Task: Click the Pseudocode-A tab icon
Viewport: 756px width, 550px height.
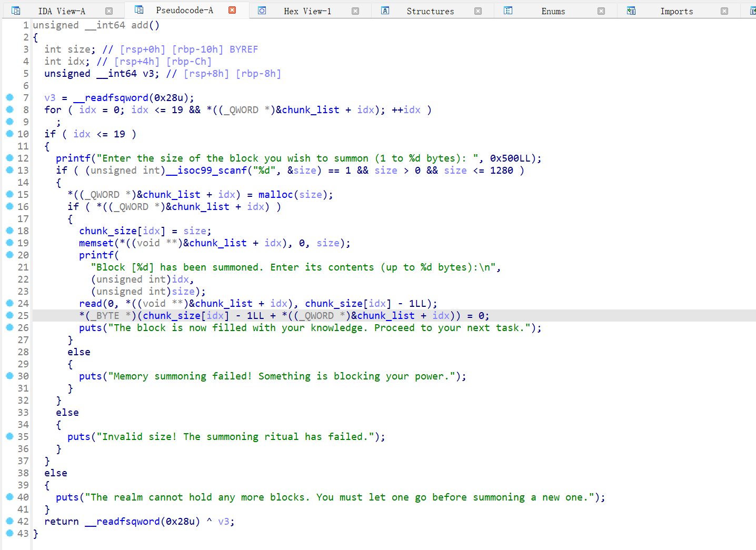Action: [x=139, y=10]
